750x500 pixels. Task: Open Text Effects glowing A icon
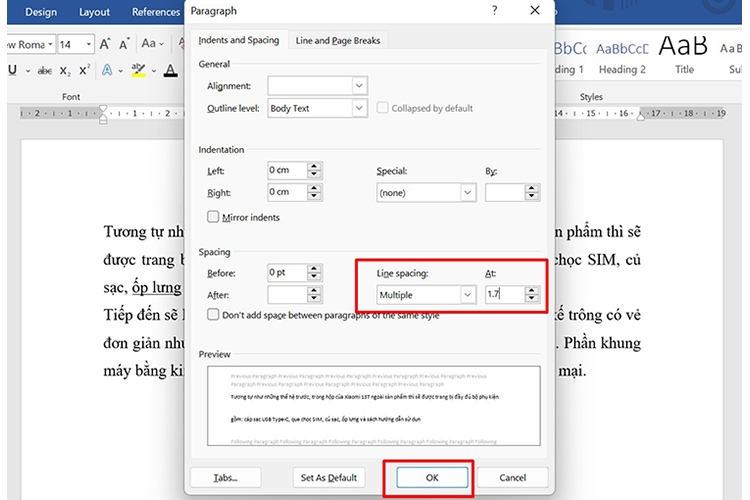pyautogui.click(x=107, y=70)
